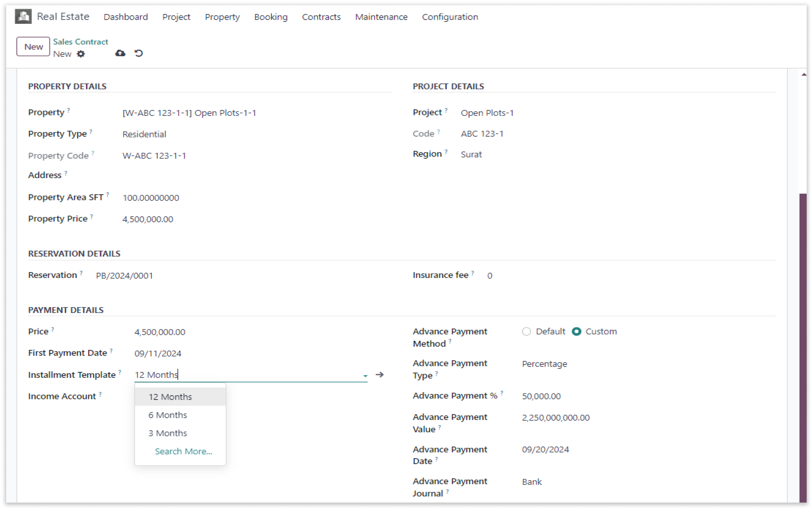Open the Maintenance menu
Viewport: 812px width, 509px height.
point(381,17)
